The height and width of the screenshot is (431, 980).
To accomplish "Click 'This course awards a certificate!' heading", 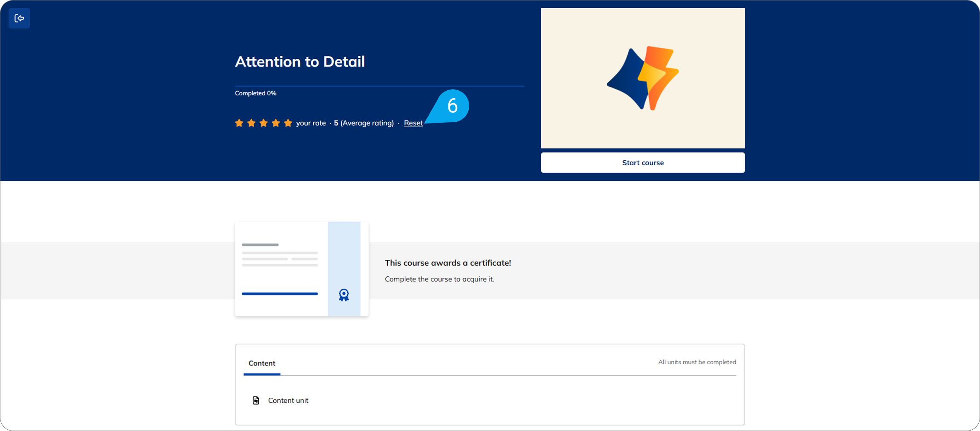I will (x=447, y=263).
